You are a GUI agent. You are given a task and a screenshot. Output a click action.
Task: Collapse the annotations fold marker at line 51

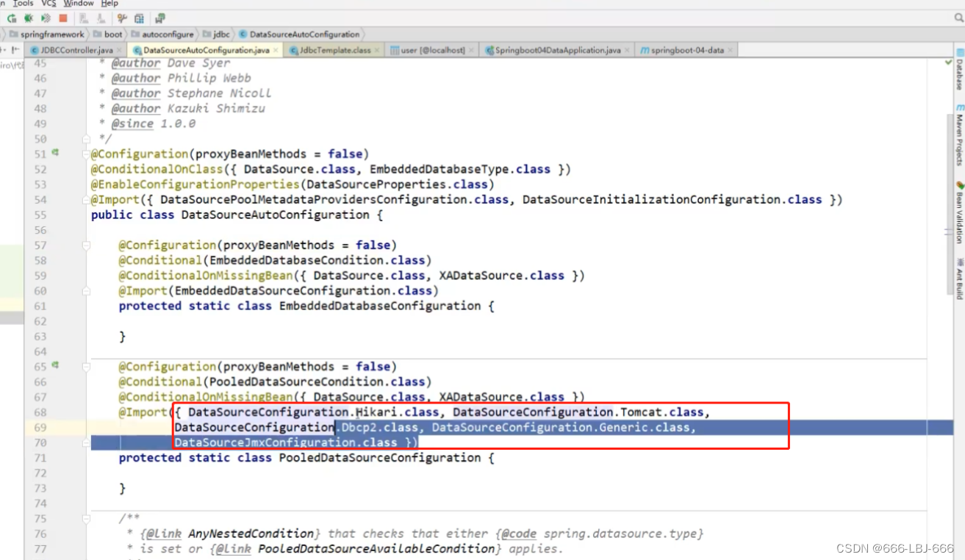pyautogui.click(x=86, y=154)
